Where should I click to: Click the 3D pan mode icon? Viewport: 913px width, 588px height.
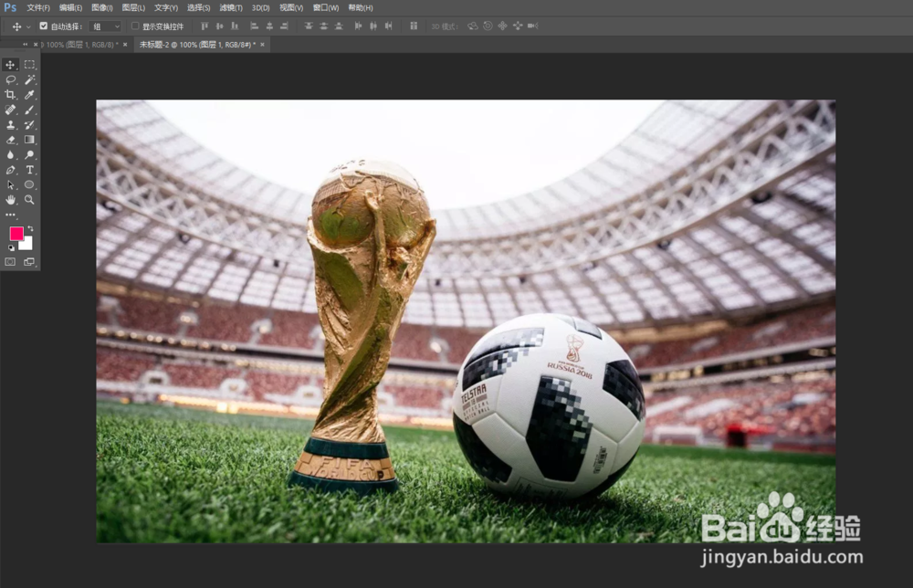tap(502, 26)
